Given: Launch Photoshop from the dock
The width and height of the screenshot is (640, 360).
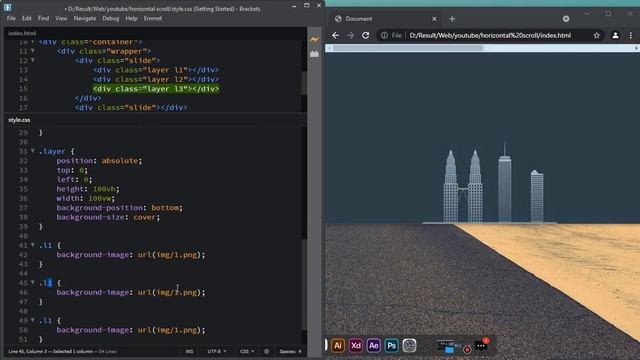Looking at the screenshot, I should (x=391, y=346).
